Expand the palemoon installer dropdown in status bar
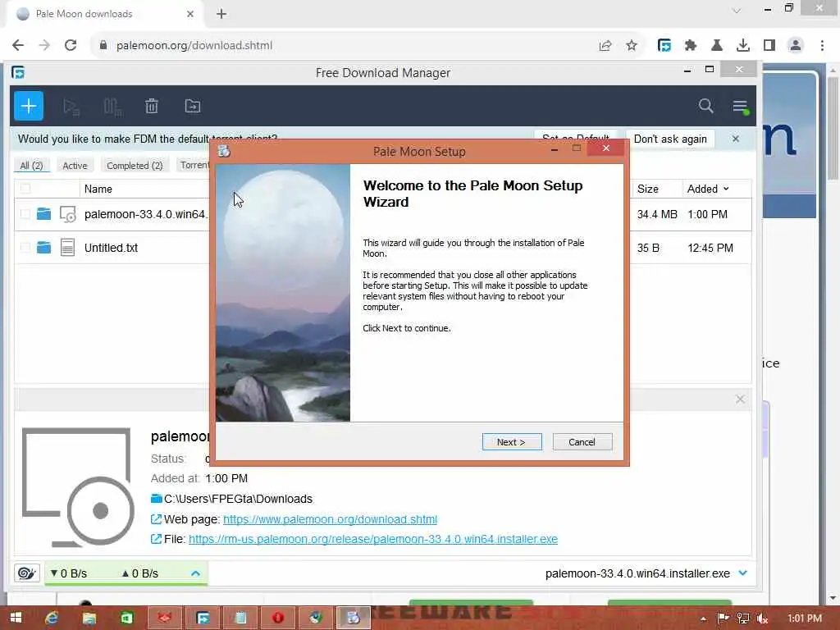The image size is (840, 630). (743, 573)
